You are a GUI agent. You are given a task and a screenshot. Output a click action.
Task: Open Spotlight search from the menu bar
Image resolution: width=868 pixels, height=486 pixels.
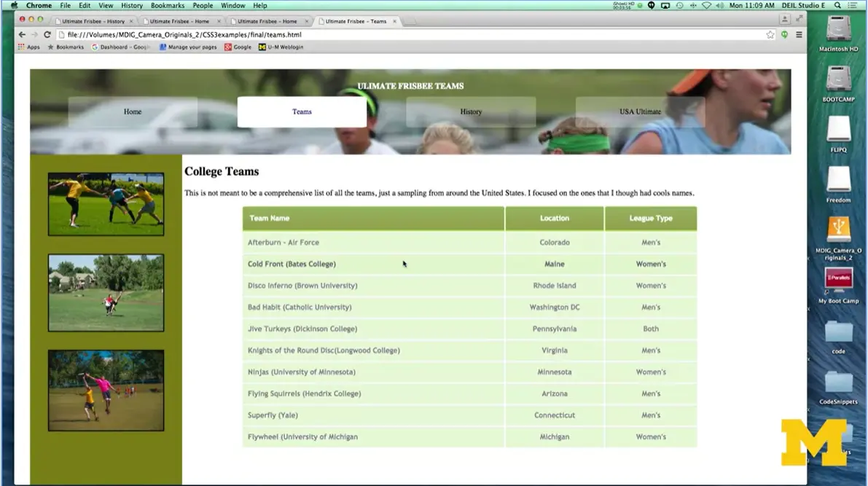(x=836, y=5)
